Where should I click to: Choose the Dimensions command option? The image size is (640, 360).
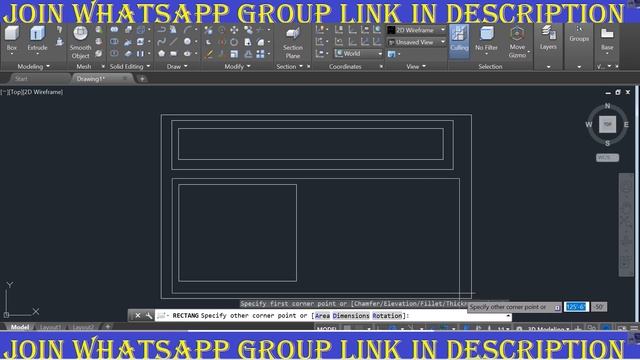click(x=351, y=316)
